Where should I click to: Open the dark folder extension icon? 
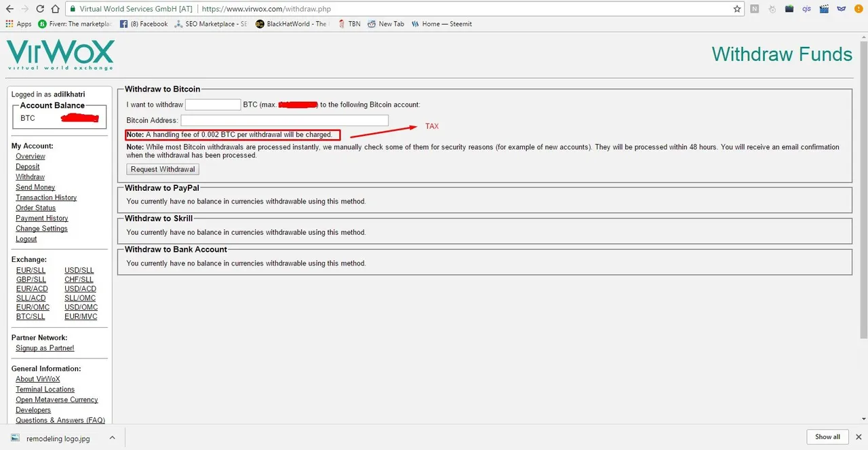click(789, 9)
